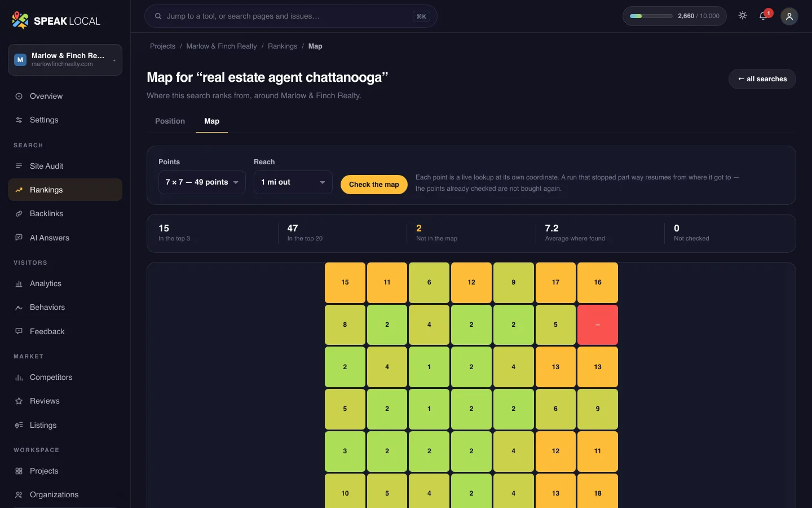Image resolution: width=812 pixels, height=508 pixels.
Task: Click the Speak Local logo icon
Action: [20, 21]
